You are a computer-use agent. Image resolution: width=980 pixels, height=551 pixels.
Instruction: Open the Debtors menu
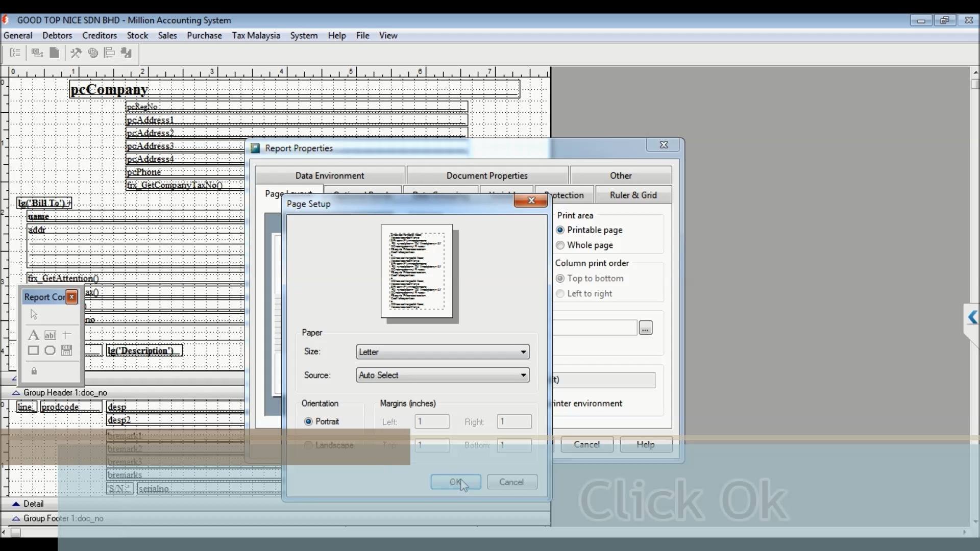click(57, 35)
